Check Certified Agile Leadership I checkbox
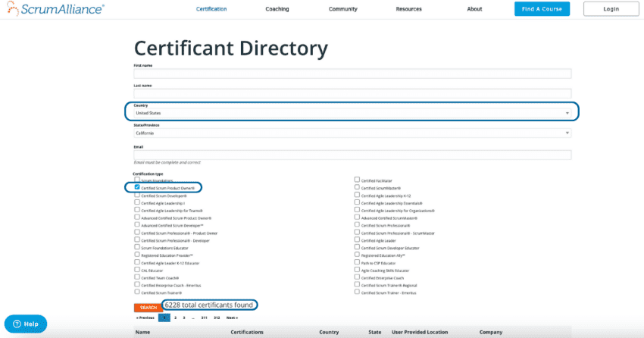This screenshot has width=644, height=338. coord(137,202)
